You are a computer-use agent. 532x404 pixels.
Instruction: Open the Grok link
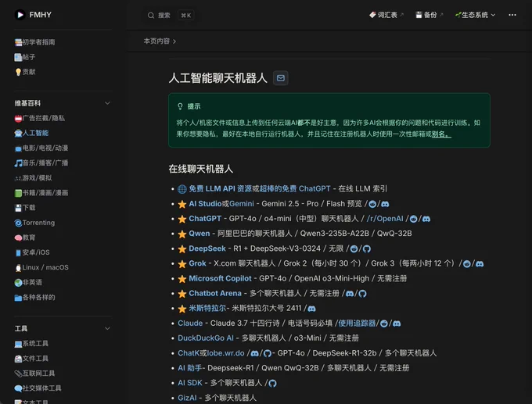pyautogui.click(x=197, y=263)
